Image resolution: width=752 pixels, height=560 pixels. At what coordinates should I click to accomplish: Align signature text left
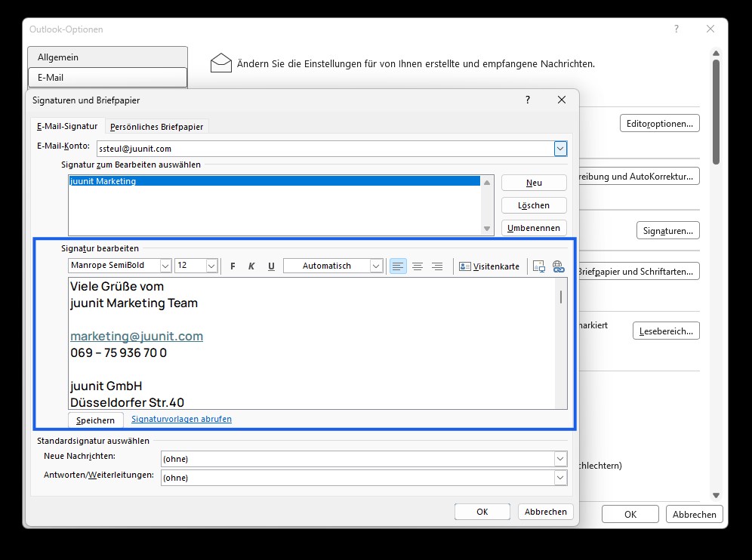[398, 266]
